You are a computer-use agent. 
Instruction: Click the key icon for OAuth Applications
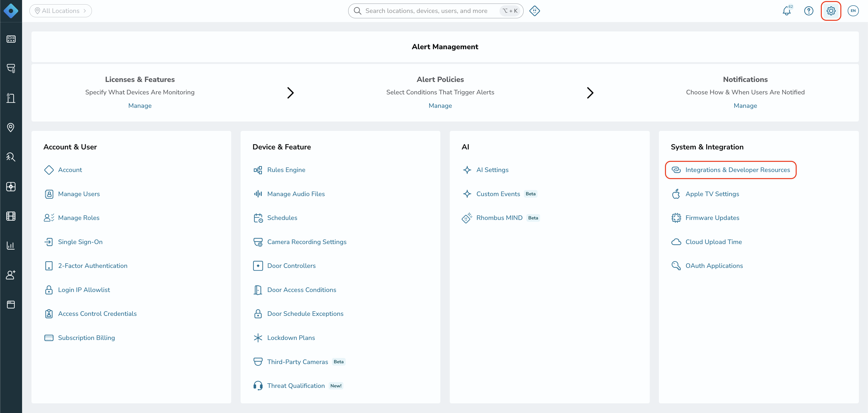coord(676,266)
